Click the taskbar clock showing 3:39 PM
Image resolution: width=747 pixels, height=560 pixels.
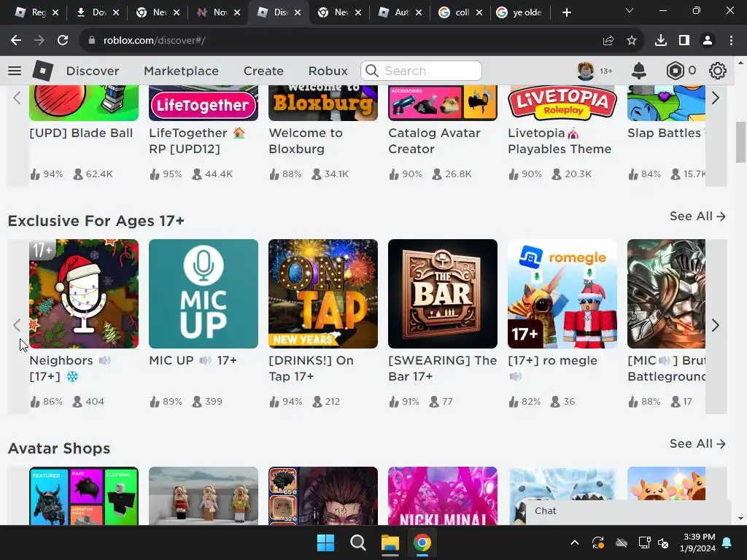point(699,542)
